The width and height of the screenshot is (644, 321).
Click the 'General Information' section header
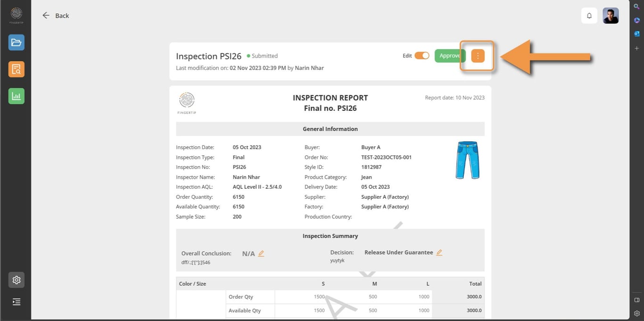click(330, 129)
